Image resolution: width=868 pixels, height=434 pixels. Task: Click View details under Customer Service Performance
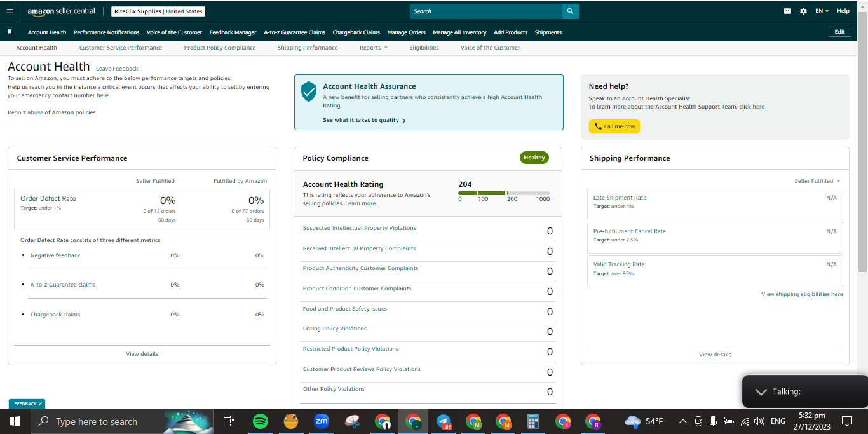pos(142,354)
